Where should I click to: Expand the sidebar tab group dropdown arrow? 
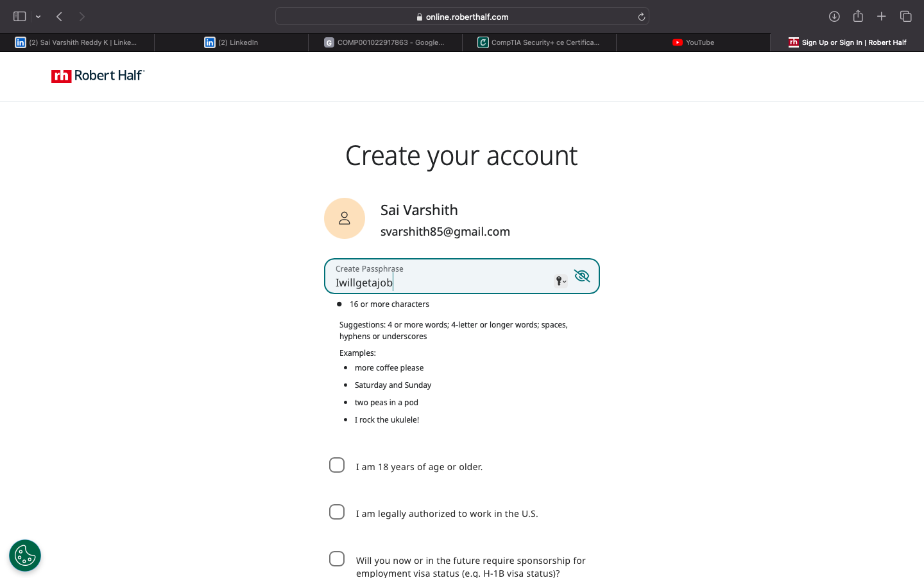coord(38,17)
